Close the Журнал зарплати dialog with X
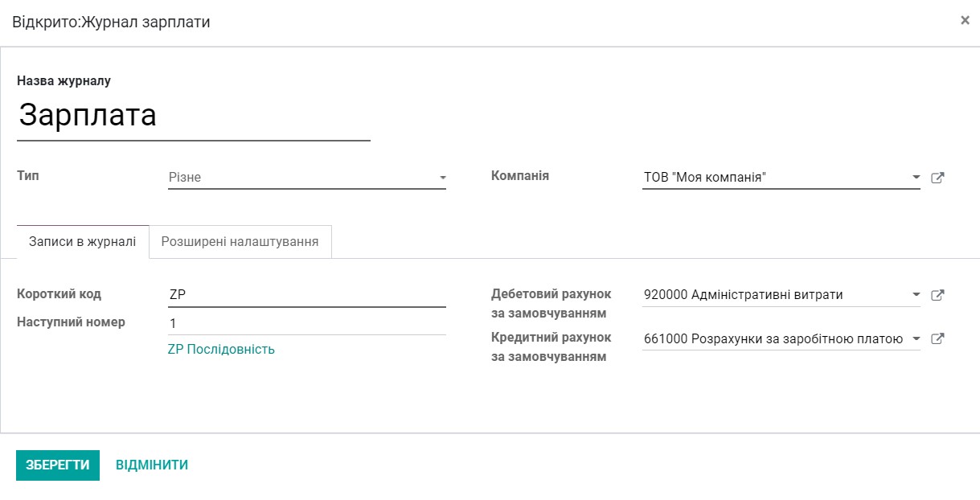 966,20
